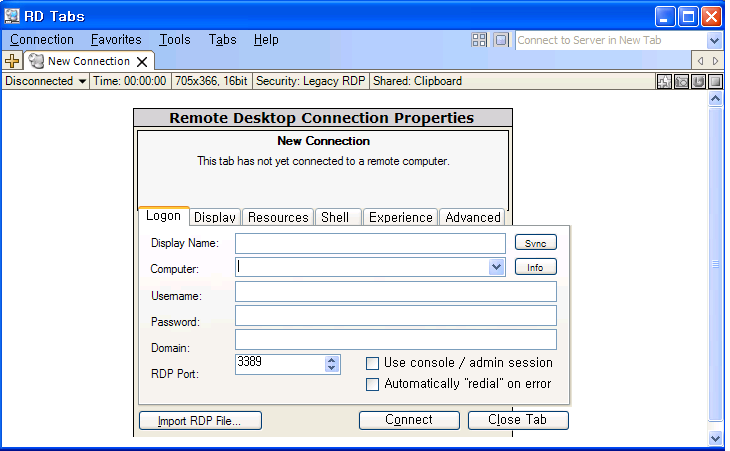Switch to the Shell properties tab
Viewport: 730px width, 451px height.
pos(338,217)
